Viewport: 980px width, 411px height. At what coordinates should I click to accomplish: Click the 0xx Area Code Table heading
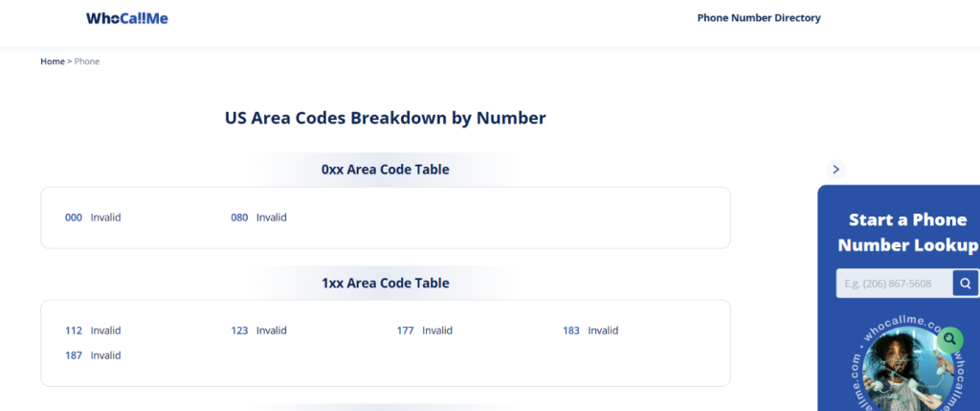click(386, 170)
